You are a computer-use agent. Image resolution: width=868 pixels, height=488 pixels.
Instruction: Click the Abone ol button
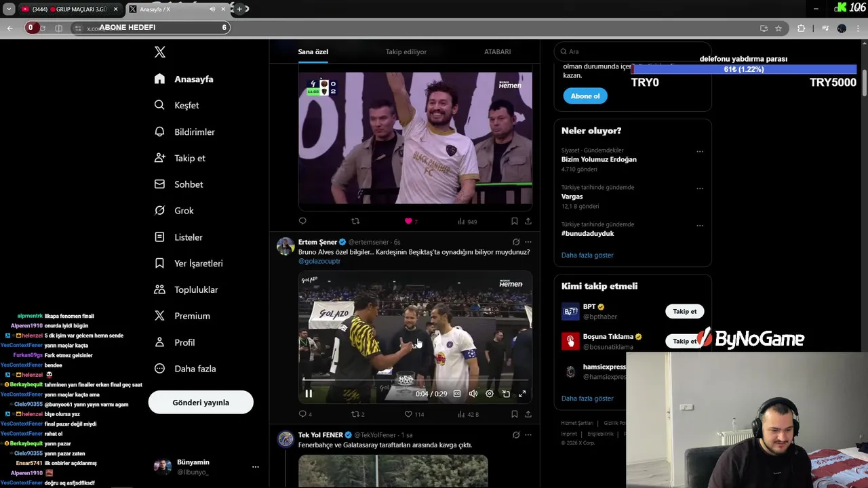585,96
